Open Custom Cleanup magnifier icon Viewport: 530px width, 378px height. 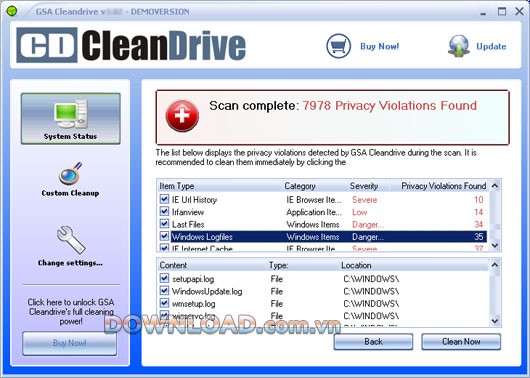tap(70, 173)
